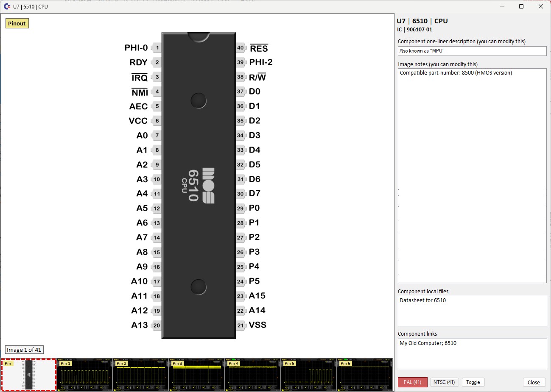View the Pin 6 oscilloscope thumbnail

click(x=364, y=375)
